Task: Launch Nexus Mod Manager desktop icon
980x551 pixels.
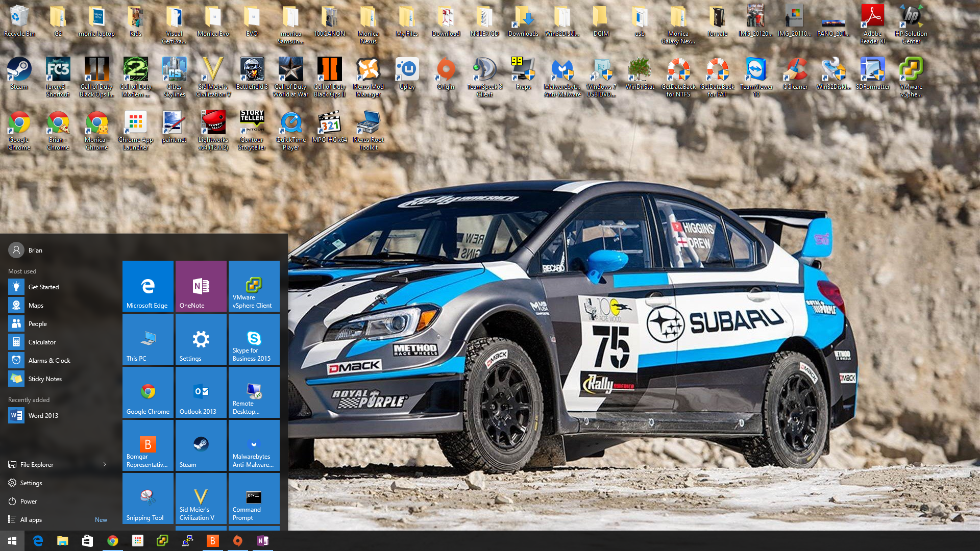Action: [x=369, y=78]
